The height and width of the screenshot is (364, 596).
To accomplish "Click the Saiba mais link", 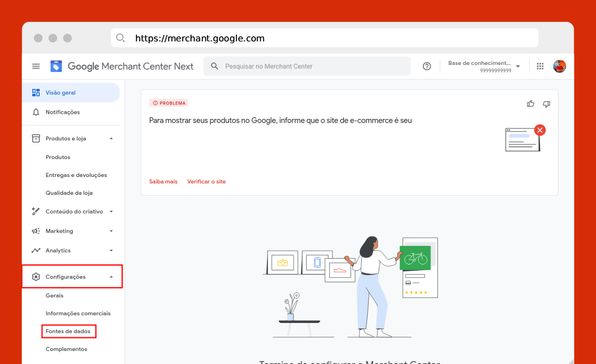I will pos(163,181).
